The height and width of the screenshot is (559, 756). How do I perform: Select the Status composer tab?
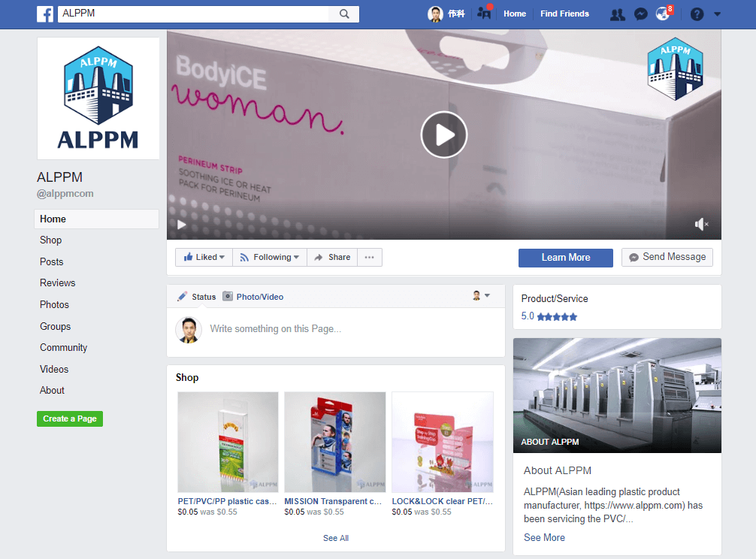click(x=197, y=297)
